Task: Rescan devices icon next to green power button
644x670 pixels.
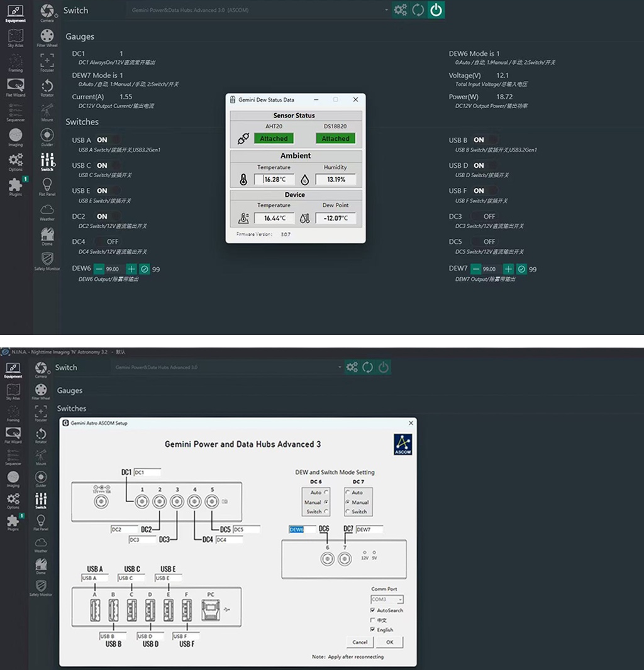Action: [418, 10]
